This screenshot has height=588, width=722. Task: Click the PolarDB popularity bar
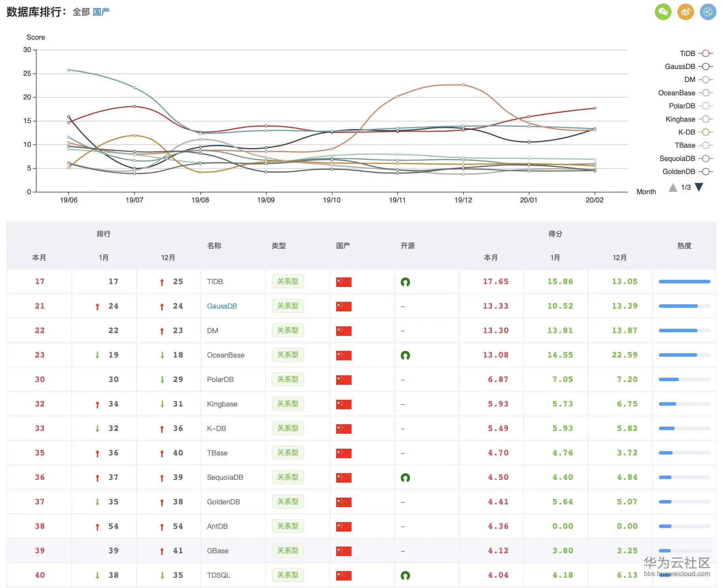click(685, 380)
